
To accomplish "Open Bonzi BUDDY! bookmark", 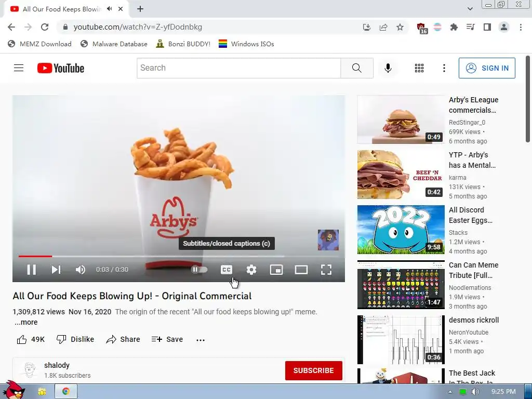I will point(183,44).
